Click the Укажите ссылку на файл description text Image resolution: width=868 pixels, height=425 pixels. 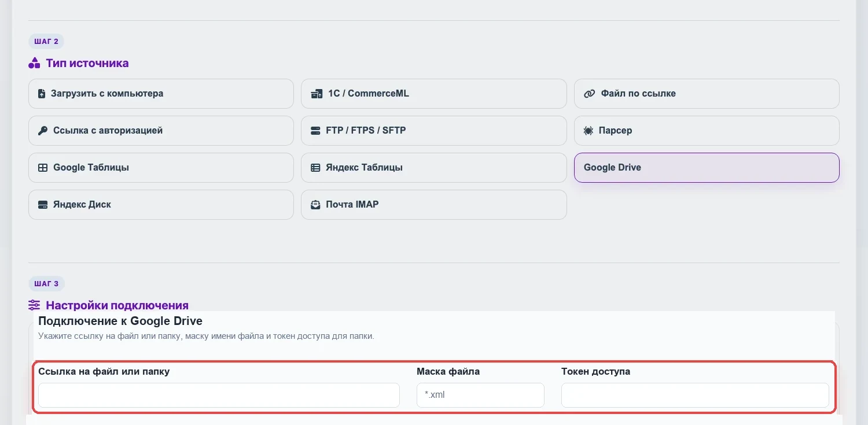(x=206, y=336)
